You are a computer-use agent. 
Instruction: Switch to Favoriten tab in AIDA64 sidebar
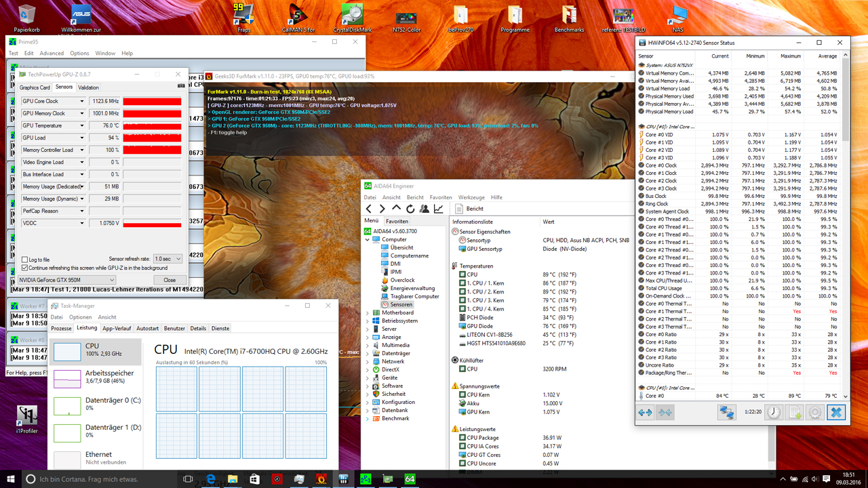click(x=397, y=221)
